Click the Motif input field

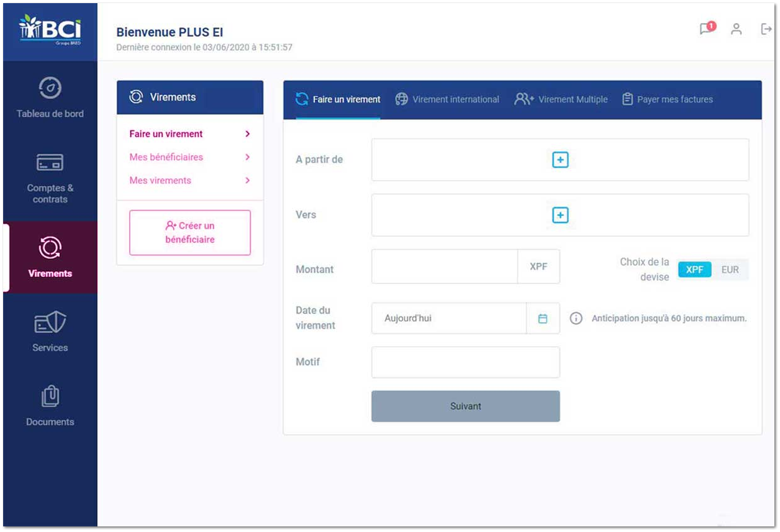click(x=465, y=363)
